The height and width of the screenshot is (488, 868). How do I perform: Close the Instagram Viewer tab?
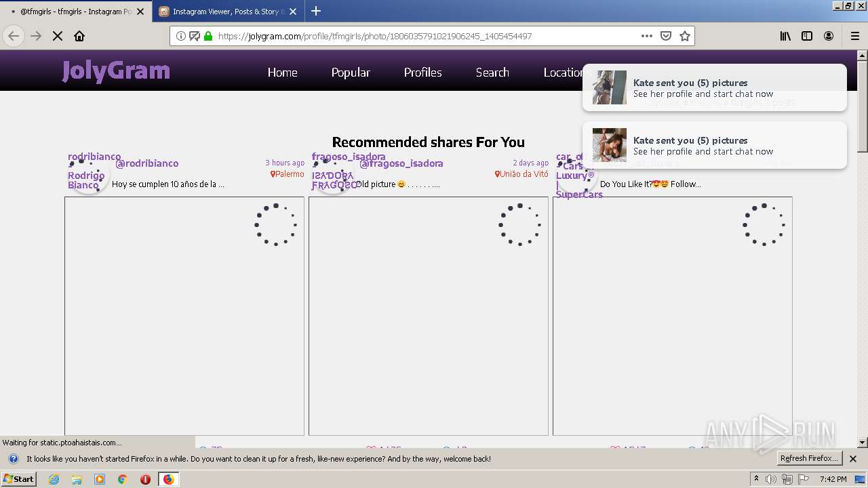point(293,12)
